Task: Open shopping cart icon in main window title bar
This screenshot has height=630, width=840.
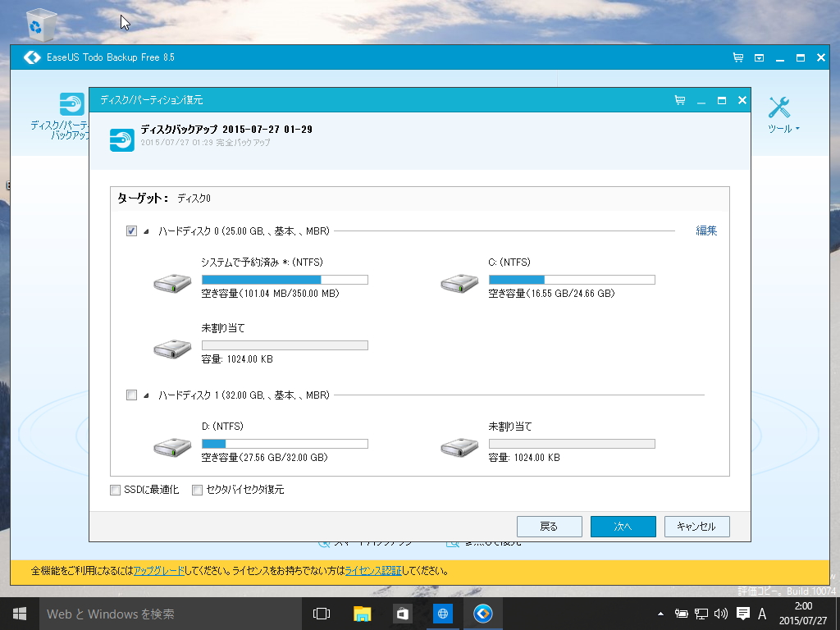Action: point(737,57)
